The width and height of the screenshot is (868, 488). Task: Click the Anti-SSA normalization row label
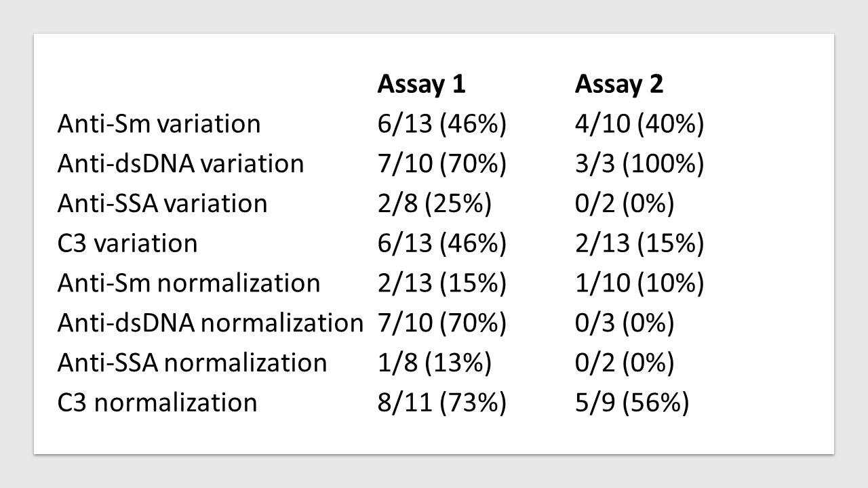(192, 363)
